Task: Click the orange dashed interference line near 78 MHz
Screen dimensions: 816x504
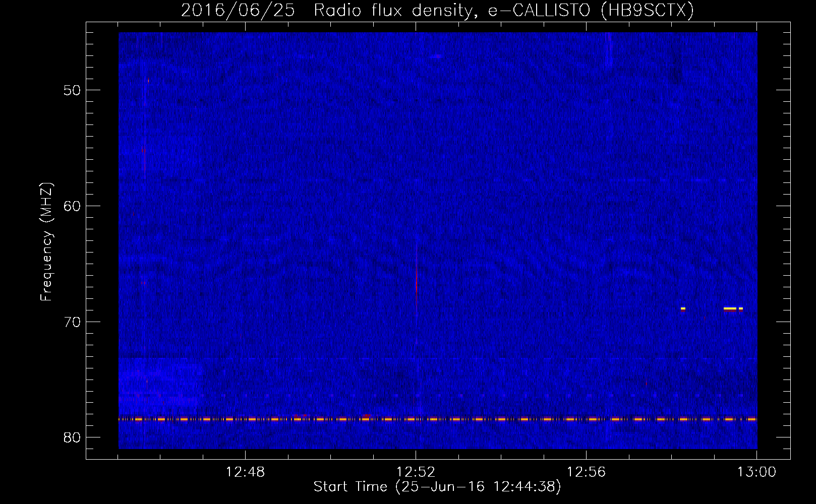Action: [438, 419]
